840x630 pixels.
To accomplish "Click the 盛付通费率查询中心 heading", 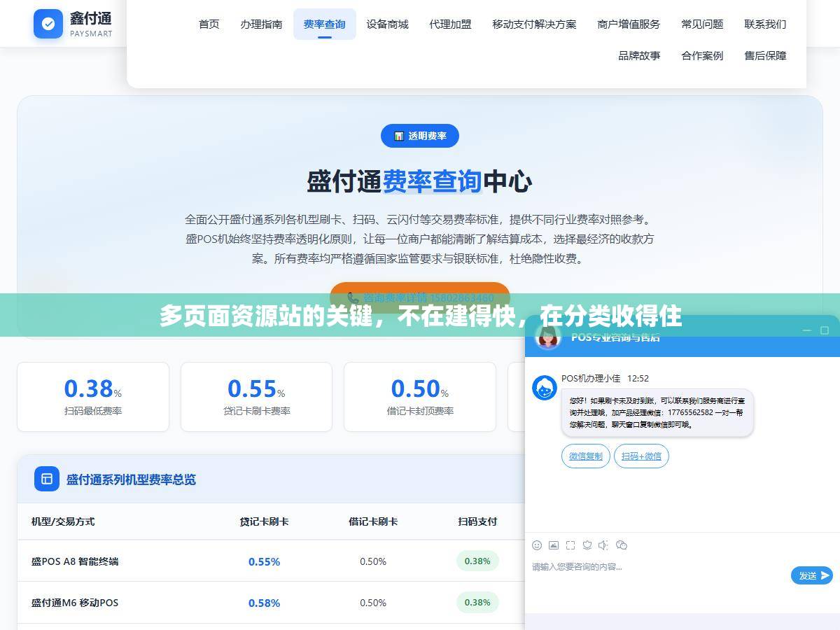I will [x=420, y=181].
